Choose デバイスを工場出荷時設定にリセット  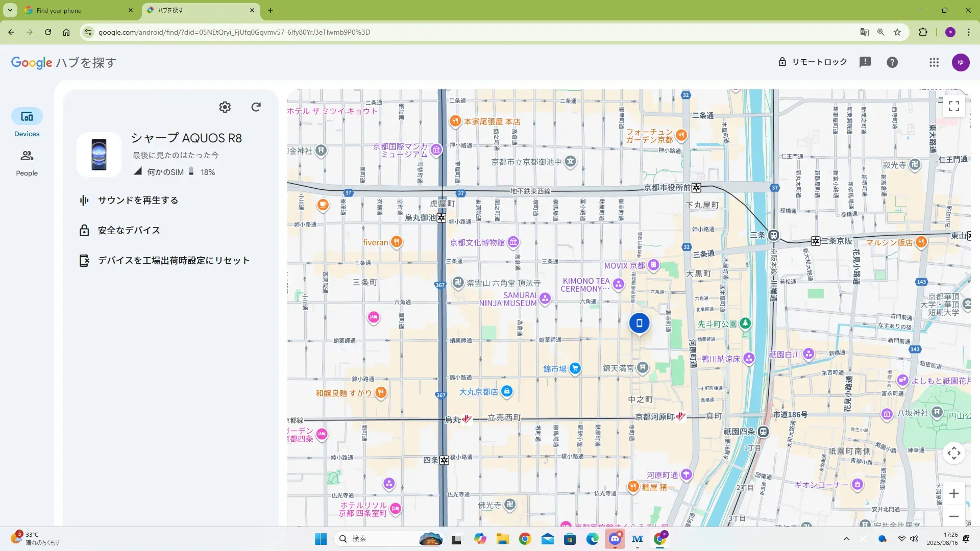pyautogui.click(x=174, y=261)
